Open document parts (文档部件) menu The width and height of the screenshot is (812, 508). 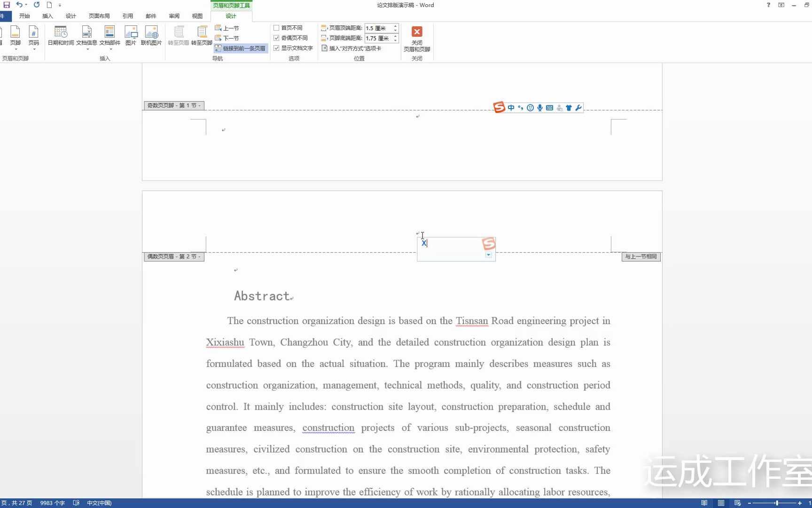[x=110, y=37]
